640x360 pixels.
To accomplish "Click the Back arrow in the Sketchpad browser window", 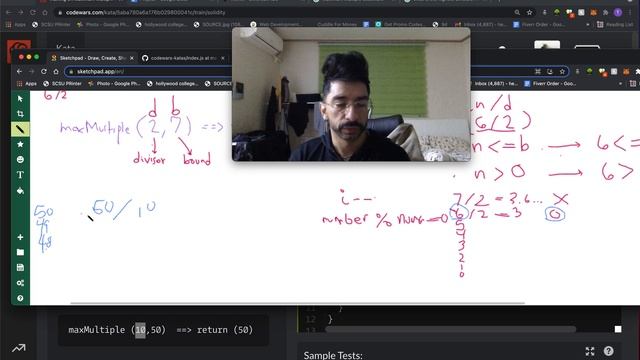I will coord(19,71).
